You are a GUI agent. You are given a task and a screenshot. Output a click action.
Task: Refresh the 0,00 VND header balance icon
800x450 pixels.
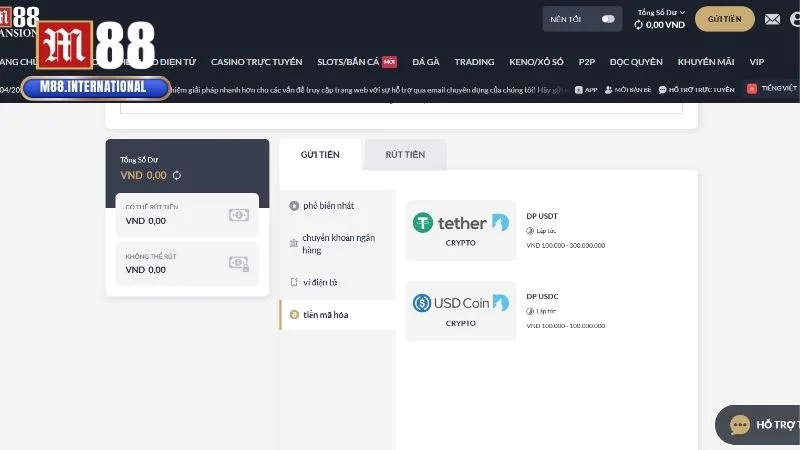click(x=638, y=24)
